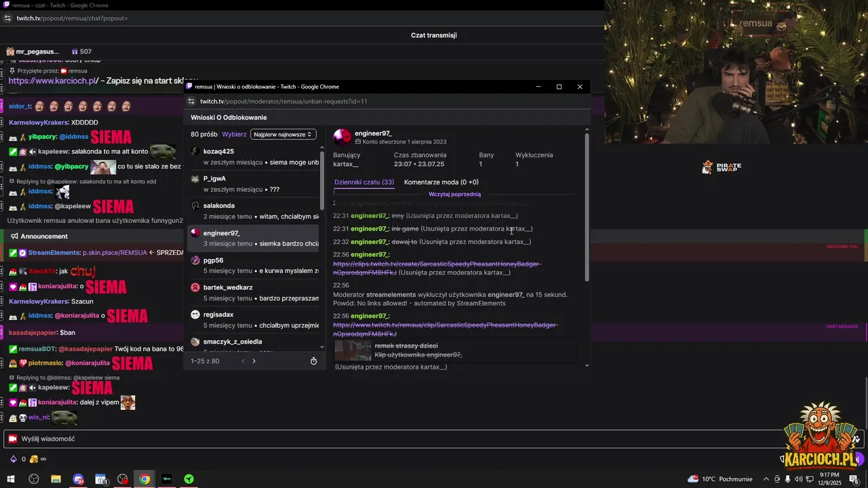Select the bartek_wedkarz unban request
Image resolution: width=868 pixels, height=488 pixels.
pyautogui.click(x=253, y=292)
